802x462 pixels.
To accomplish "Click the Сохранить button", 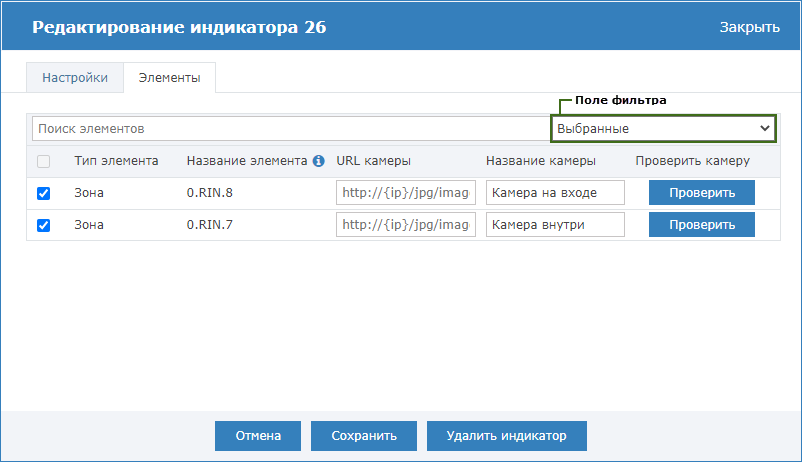I will point(364,436).
